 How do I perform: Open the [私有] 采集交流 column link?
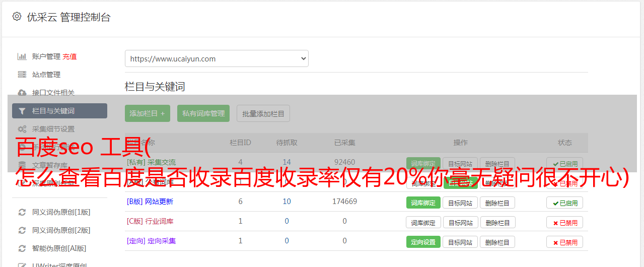[x=151, y=162]
